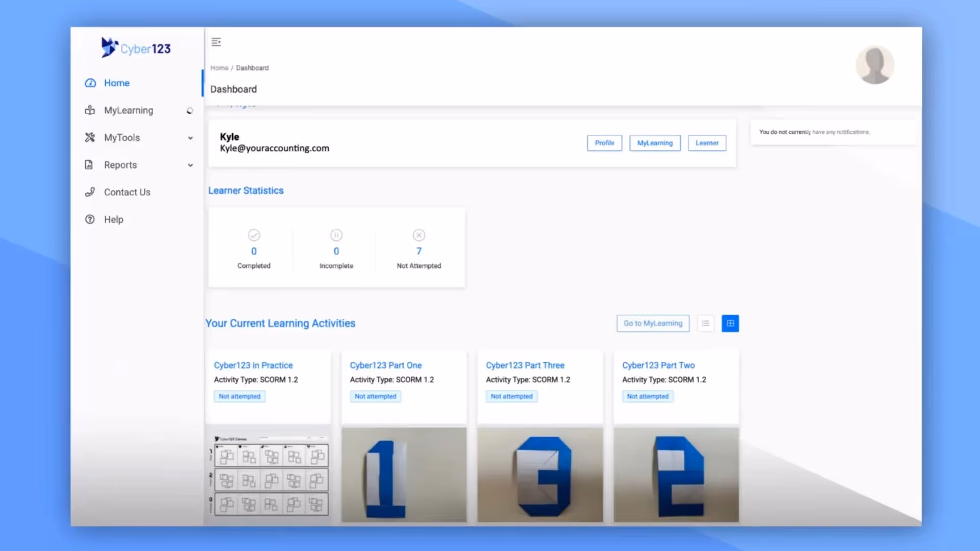Collapse sidebar with hamburger menu icon
Viewport: 980px width, 551px height.
pyautogui.click(x=216, y=42)
